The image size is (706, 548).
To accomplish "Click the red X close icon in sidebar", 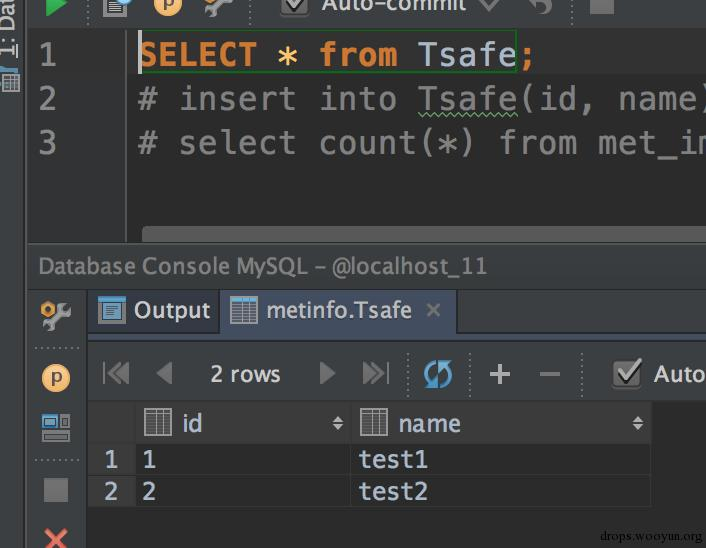I will (56, 538).
